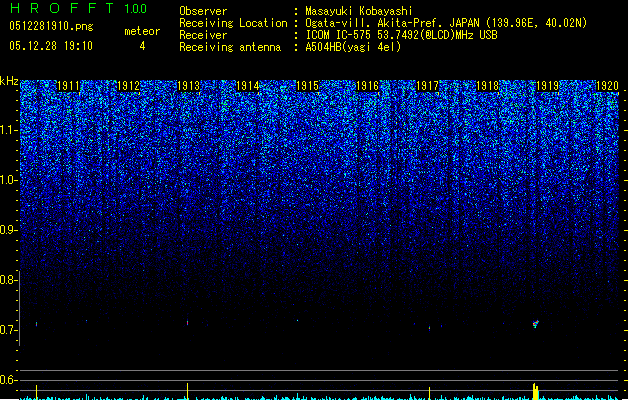The image size is (629, 400).
Task: Click the observer name Masayuki Kobayashi
Action: (359, 11)
